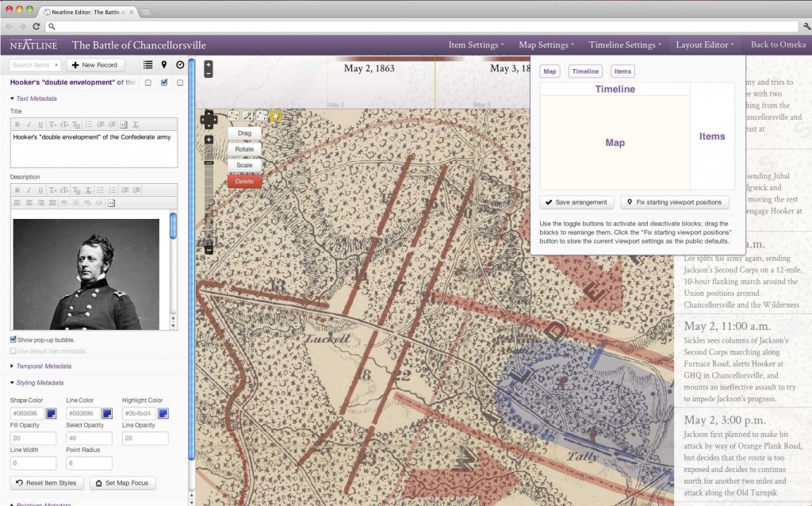Zoom in the timeline with plus button
The height and width of the screenshot is (506, 812).
click(209, 65)
